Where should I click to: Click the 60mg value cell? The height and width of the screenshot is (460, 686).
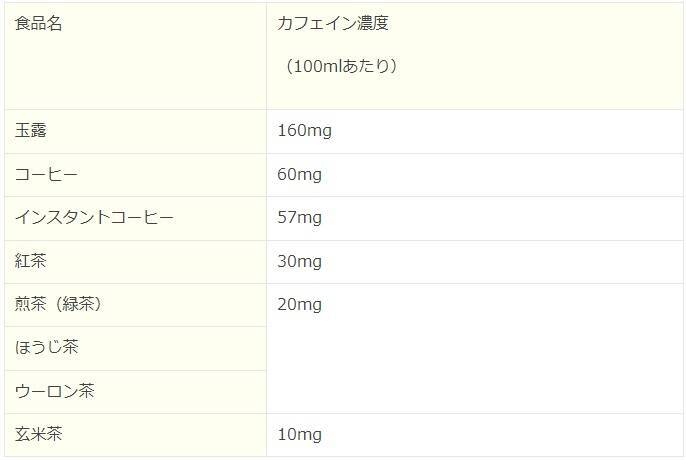(300, 175)
